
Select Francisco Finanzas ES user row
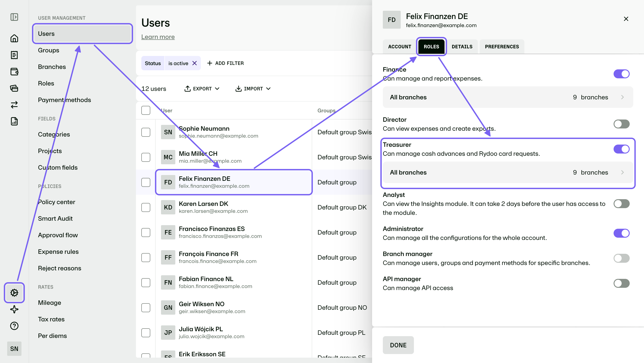(x=233, y=232)
